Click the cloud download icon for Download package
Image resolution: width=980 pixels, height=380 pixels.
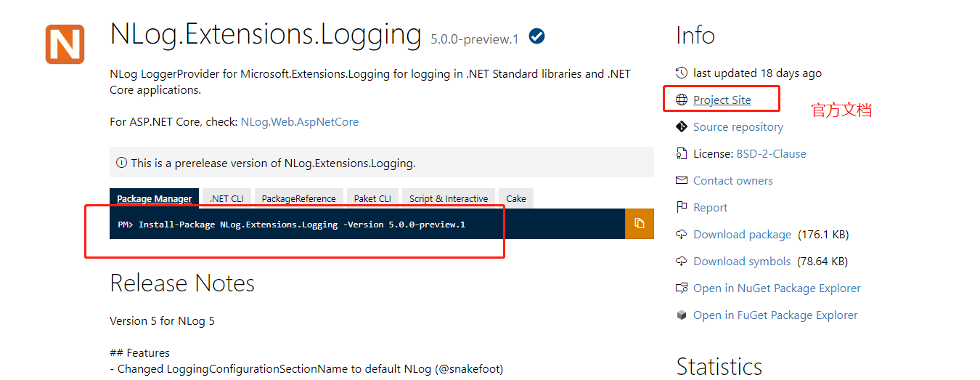click(x=681, y=235)
